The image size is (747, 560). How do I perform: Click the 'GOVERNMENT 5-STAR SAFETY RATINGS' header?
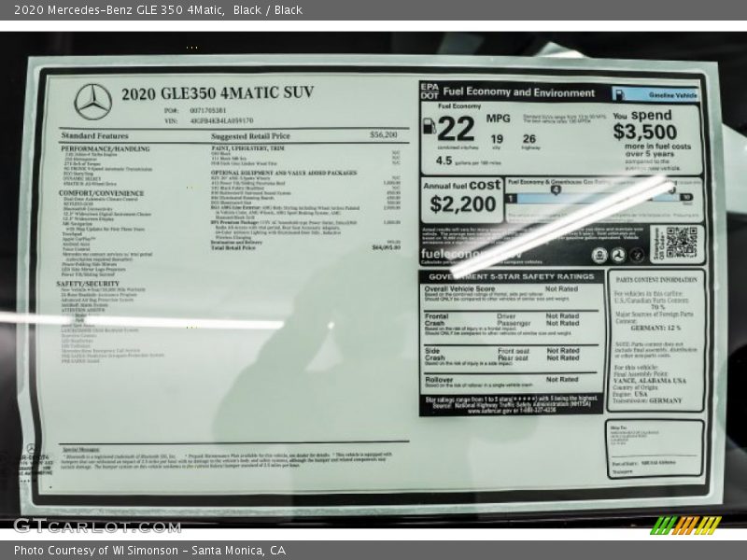pyautogui.click(x=511, y=276)
